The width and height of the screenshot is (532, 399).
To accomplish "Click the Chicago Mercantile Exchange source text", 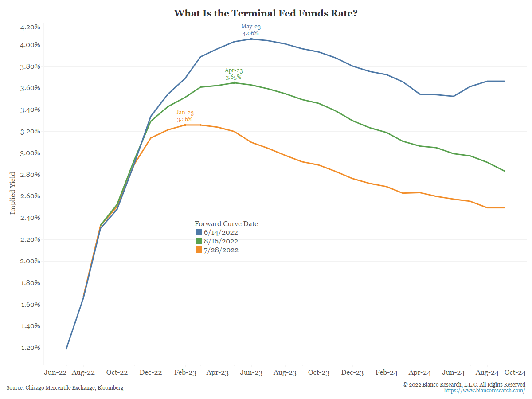I will (x=65, y=388).
